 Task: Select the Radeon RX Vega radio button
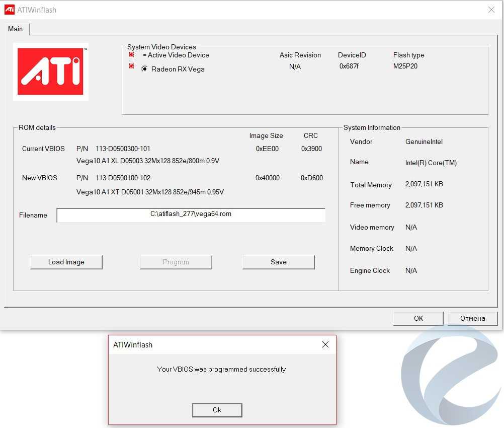tap(145, 69)
